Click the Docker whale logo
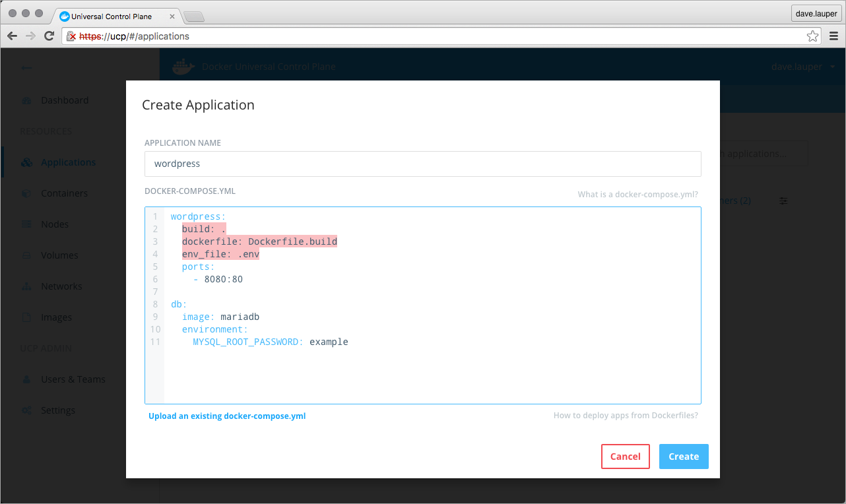846x504 pixels. click(x=183, y=67)
